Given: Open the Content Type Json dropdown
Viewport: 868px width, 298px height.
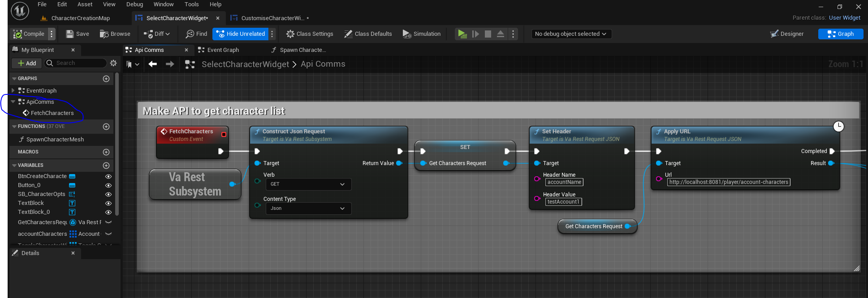Looking at the screenshot, I should (308, 209).
